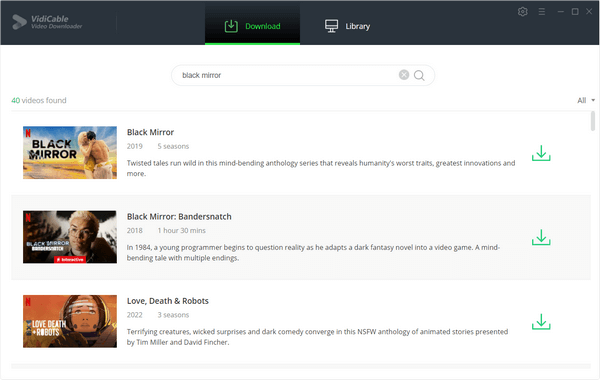Click the '40 videos found' label
Image resolution: width=600 pixels, height=380 pixels.
click(x=39, y=100)
